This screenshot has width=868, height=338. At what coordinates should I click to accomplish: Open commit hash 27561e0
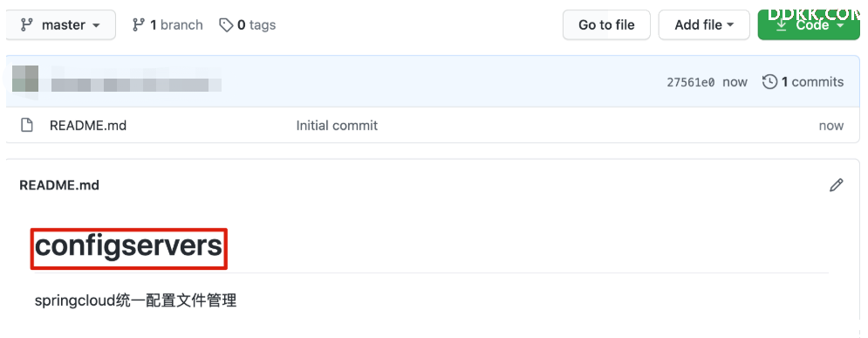(x=691, y=83)
